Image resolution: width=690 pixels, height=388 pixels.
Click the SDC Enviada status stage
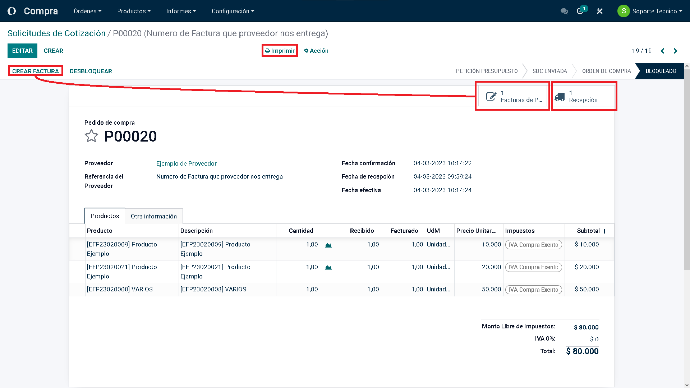point(550,71)
